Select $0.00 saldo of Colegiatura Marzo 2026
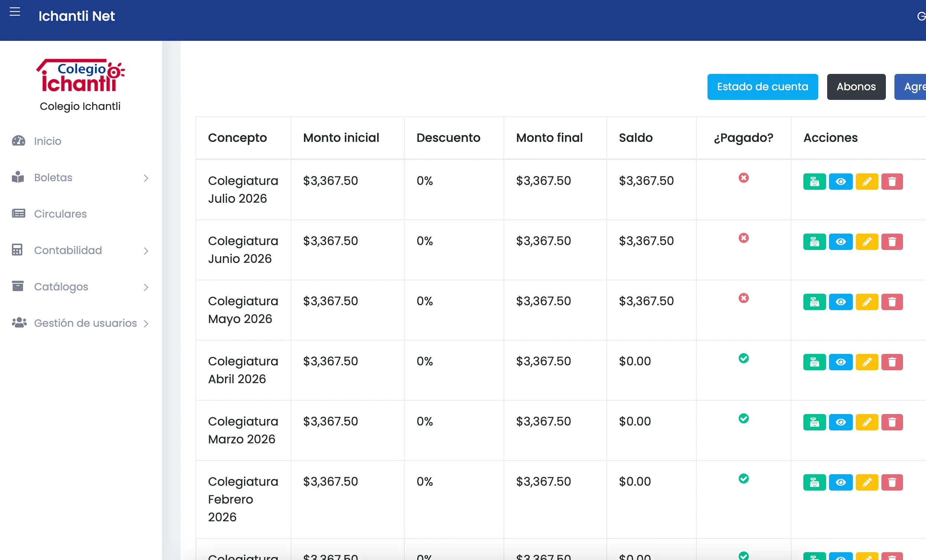This screenshot has width=926, height=560. pyautogui.click(x=635, y=421)
